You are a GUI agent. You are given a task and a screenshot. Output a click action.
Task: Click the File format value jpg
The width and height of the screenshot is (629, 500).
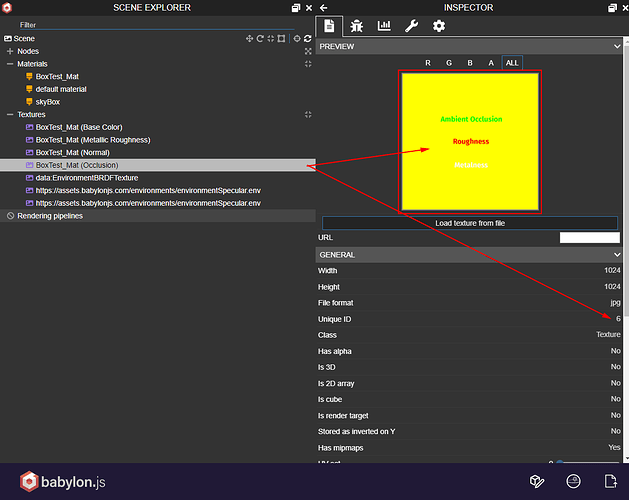pos(615,303)
